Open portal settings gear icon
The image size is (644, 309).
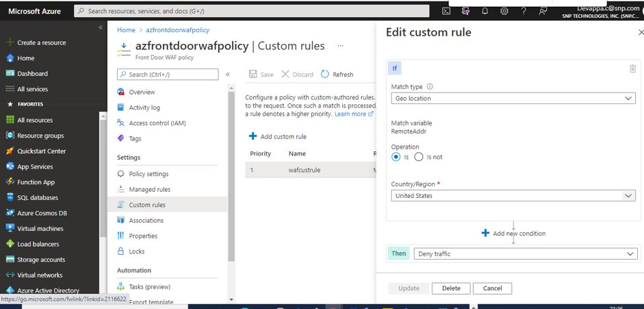(504, 12)
